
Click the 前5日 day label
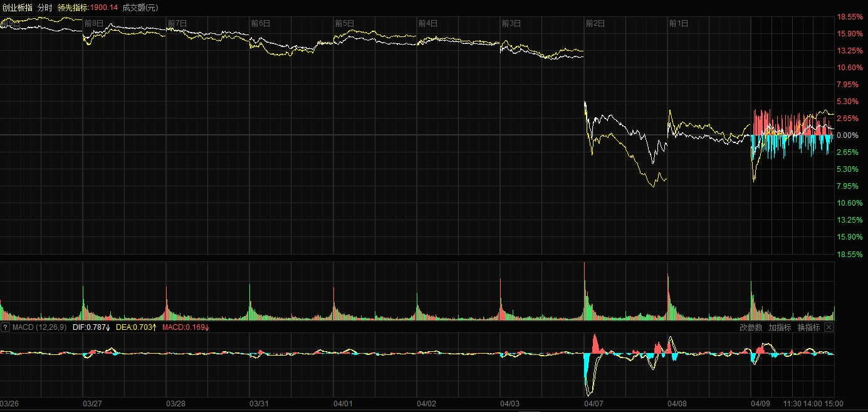coord(344,23)
